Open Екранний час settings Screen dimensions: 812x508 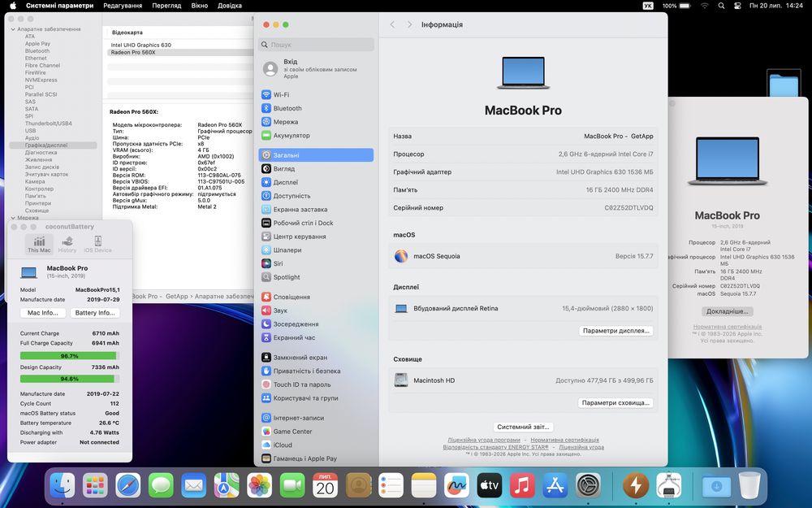[316, 337]
